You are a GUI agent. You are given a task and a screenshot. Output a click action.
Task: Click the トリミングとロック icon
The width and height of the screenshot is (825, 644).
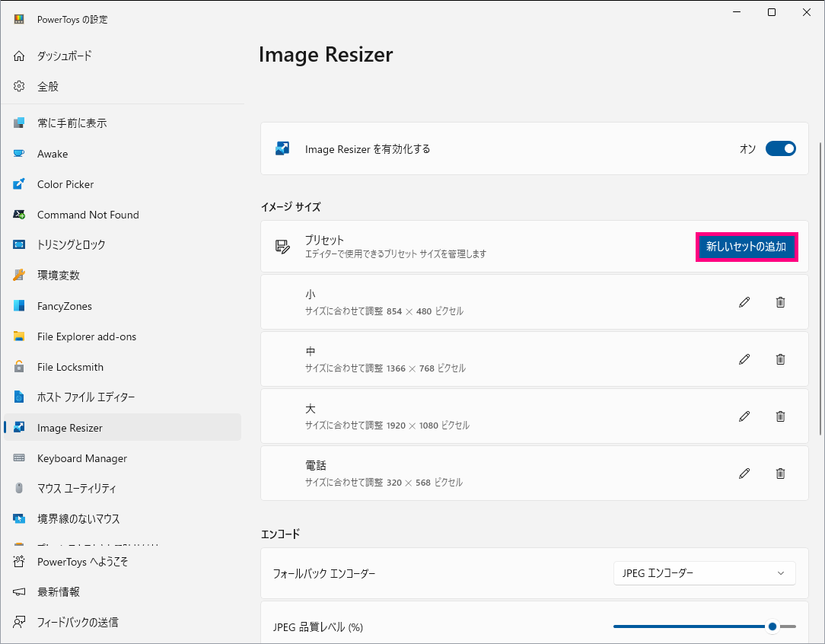[19, 244]
